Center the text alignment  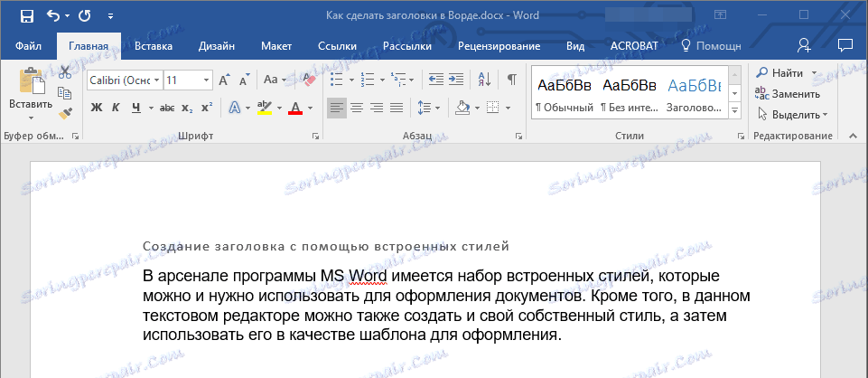coord(357,108)
